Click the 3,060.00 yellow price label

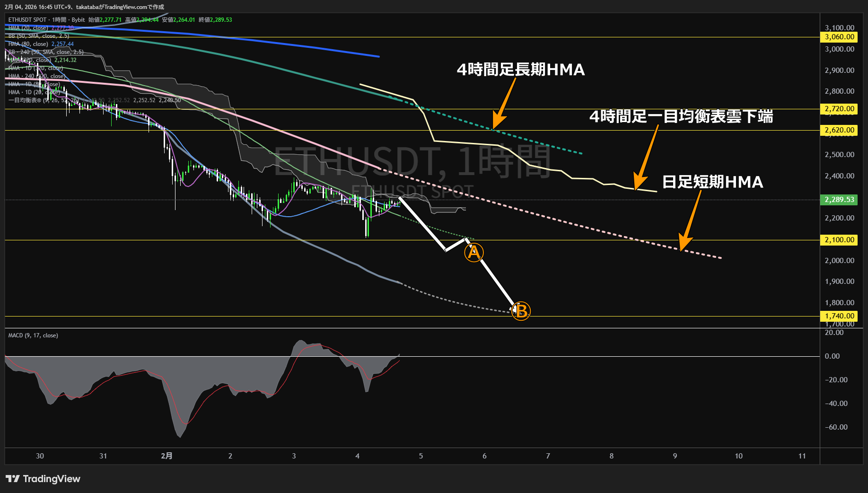click(x=839, y=37)
